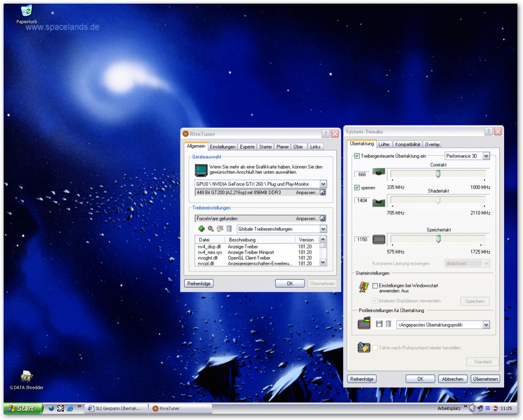This screenshot has width=523, height=420.
Task: Click the Windows Start button
Action: click(x=23, y=408)
